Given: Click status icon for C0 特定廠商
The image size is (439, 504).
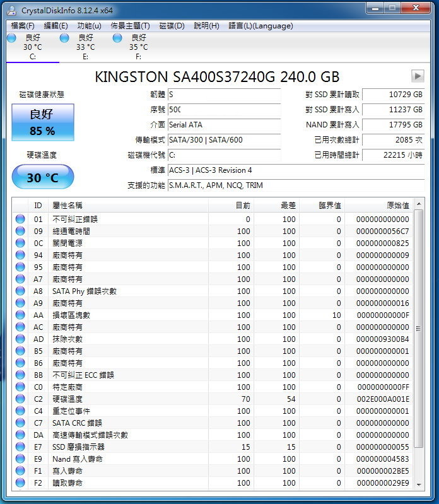Looking at the screenshot, I should point(20,387).
